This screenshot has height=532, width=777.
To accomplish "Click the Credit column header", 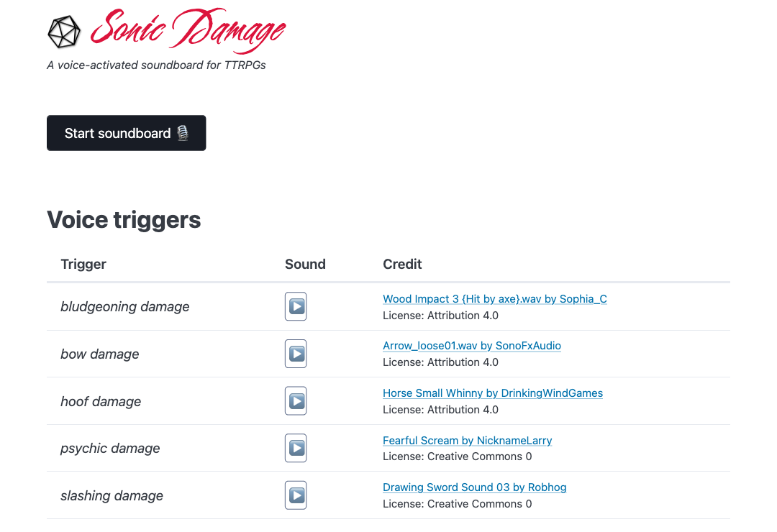I will (402, 264).
